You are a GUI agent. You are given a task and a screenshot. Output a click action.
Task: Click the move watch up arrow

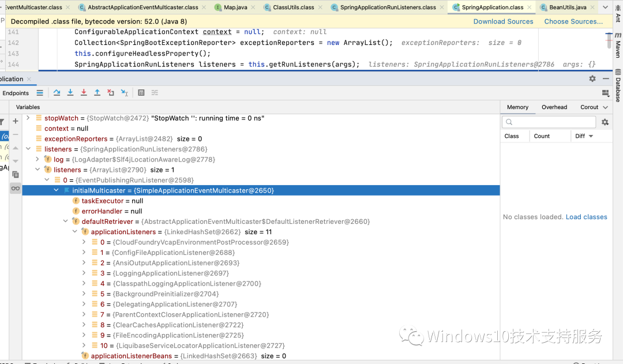pyautogui.click(x=16, y=148)
